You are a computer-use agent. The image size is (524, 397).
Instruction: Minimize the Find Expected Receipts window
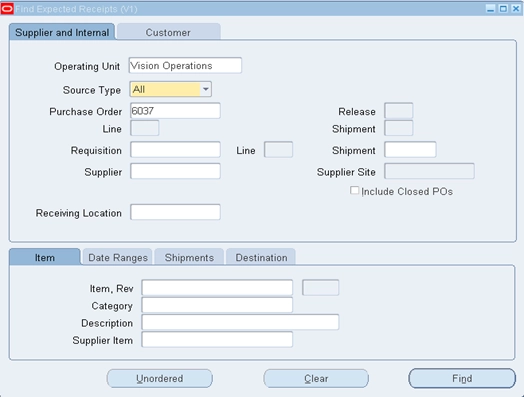[x=490, y=9]
